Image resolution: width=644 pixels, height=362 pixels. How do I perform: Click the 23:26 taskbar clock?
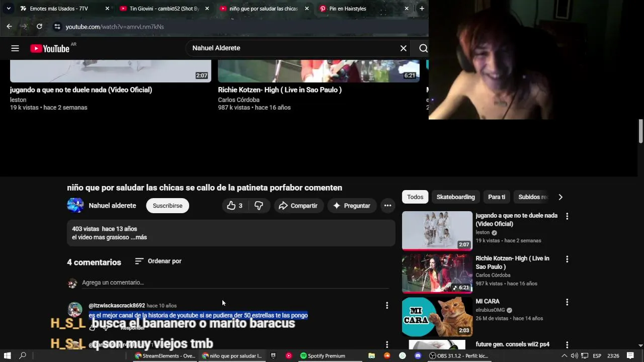[x=613, y=356]
